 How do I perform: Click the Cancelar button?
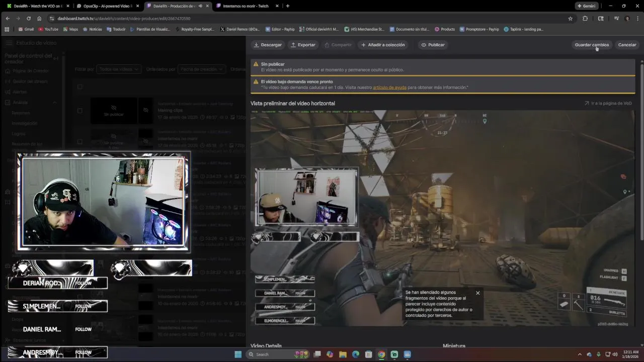tap(627, 45)
